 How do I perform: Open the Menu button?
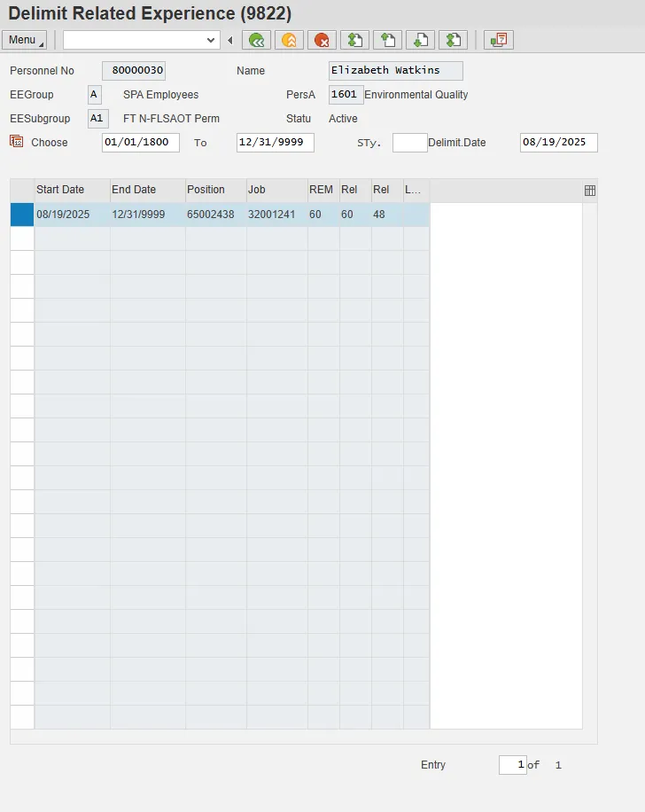[24, 40]
